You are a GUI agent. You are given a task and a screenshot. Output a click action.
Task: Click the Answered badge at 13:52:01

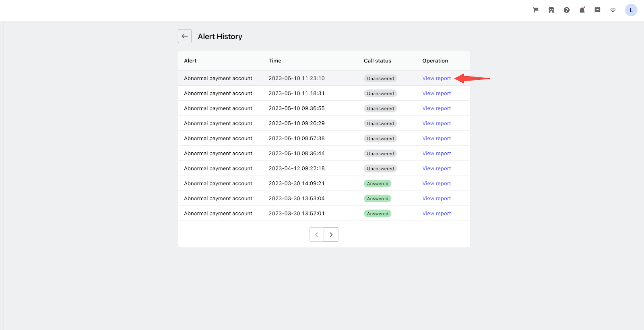378,214
